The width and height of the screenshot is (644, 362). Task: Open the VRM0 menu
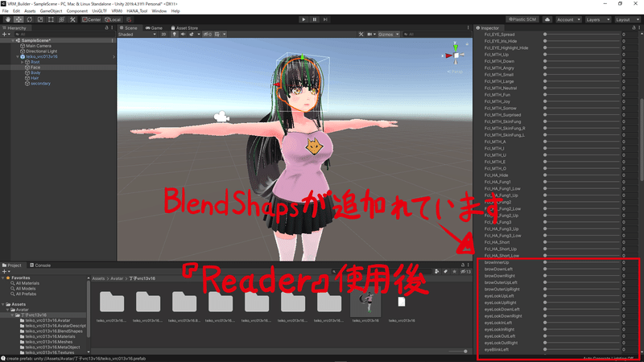click(x=117, y=11)
